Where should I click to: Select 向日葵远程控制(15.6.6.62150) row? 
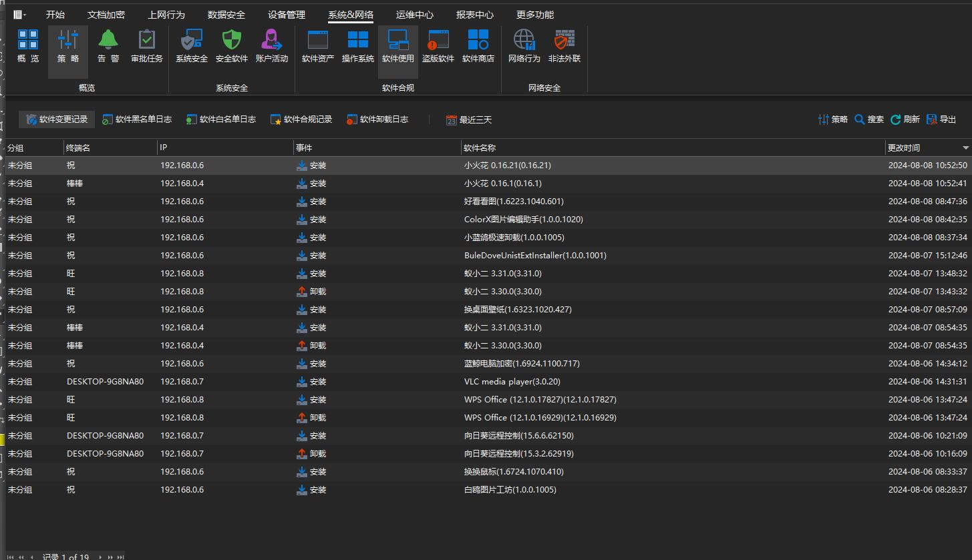488,436
